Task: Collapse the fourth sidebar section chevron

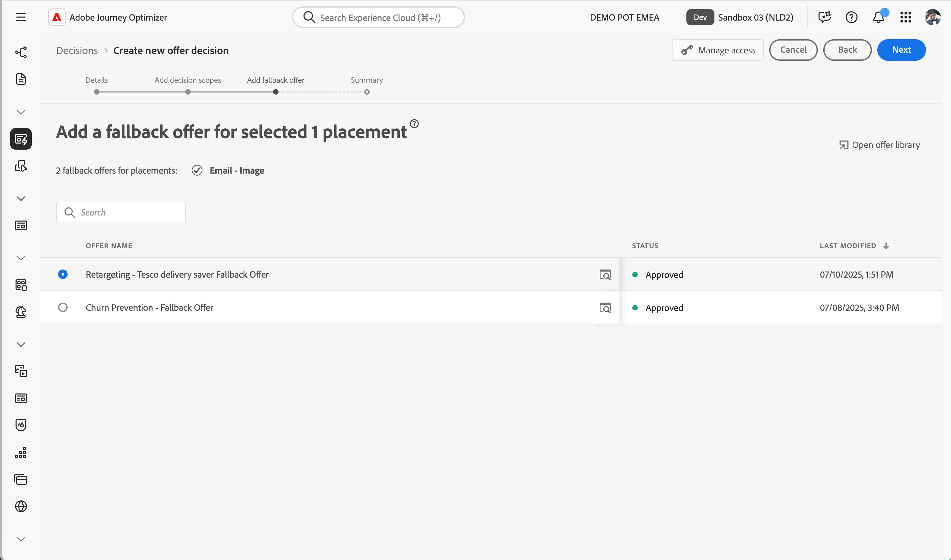Action: tap(21, 345)
